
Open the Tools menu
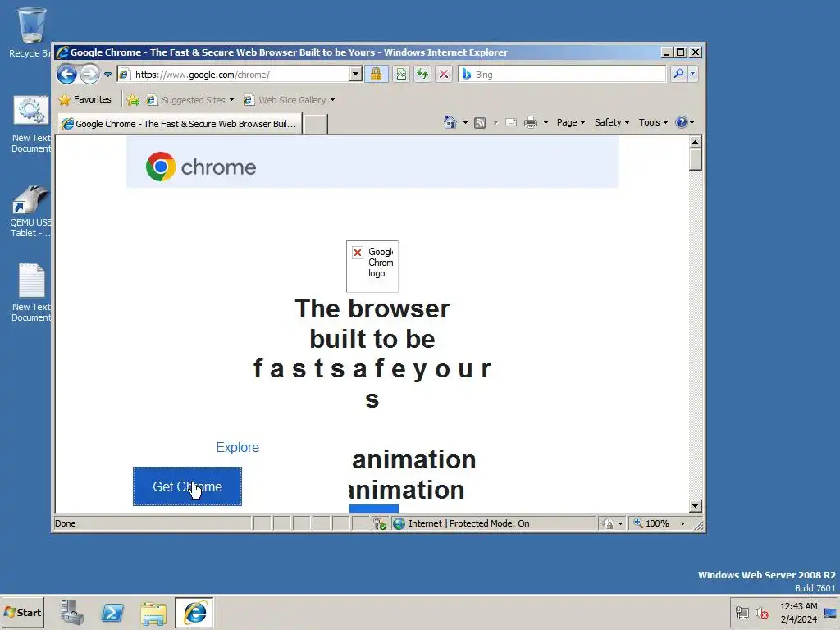[x=653, y=123]
